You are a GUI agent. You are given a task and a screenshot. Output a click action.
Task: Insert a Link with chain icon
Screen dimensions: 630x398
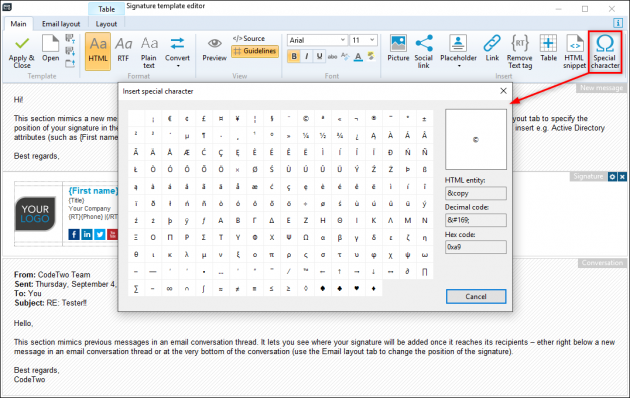[x=492, y=48]
